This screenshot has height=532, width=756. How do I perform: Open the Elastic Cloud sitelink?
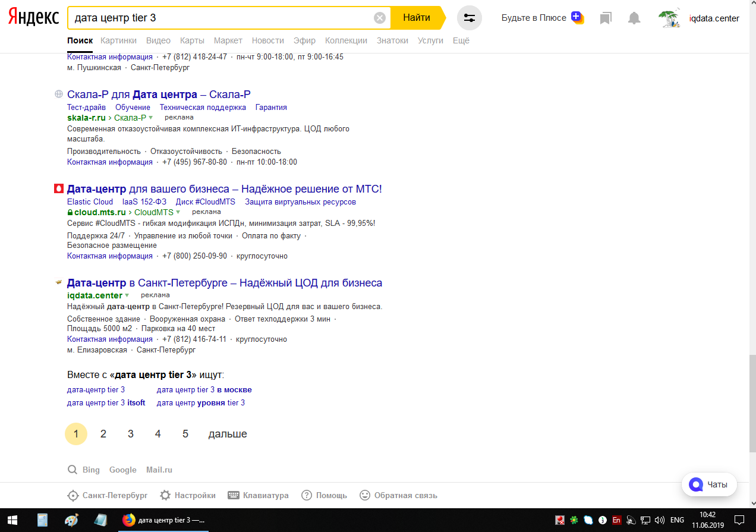click(x=90, y=202)
